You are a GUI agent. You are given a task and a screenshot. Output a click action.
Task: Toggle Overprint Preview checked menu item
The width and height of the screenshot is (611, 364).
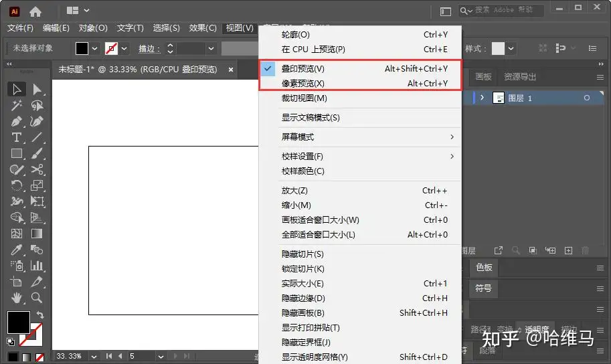359,69
